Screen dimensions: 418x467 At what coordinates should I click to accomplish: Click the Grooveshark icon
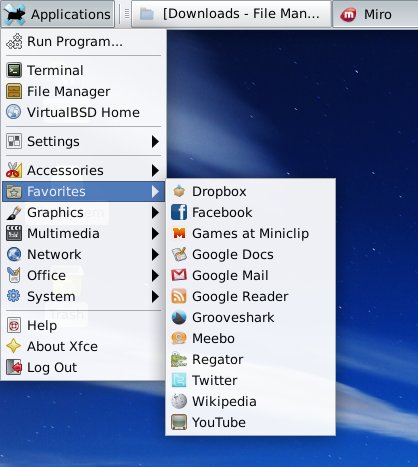pos(179,317)
